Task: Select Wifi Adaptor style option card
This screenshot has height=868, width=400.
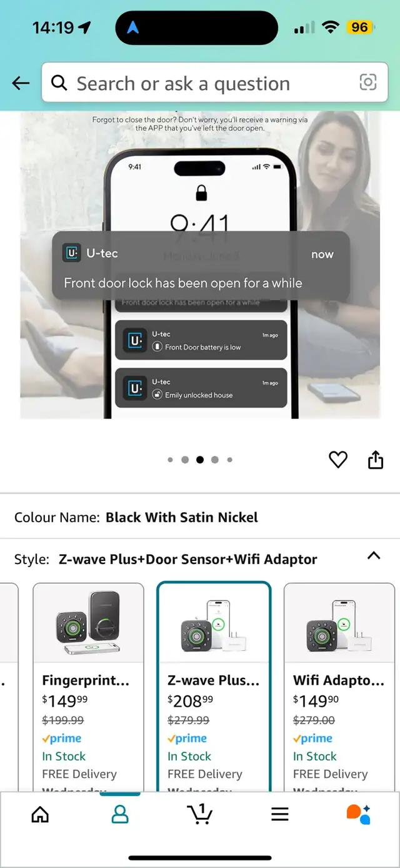Action: (x=339, y=687)
